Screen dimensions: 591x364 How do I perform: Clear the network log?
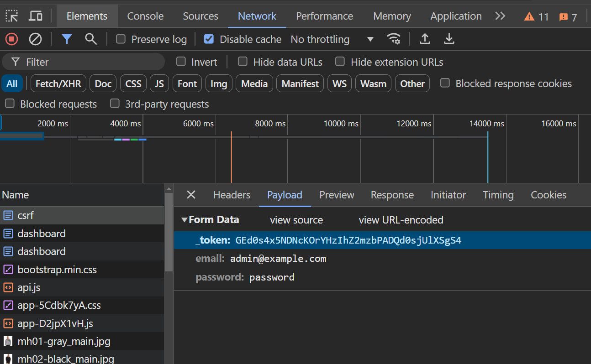[x=35, y=39]
